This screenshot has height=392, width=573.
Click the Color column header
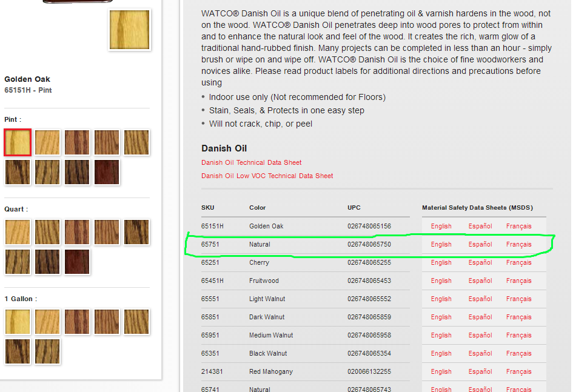(x=257, y=208)
